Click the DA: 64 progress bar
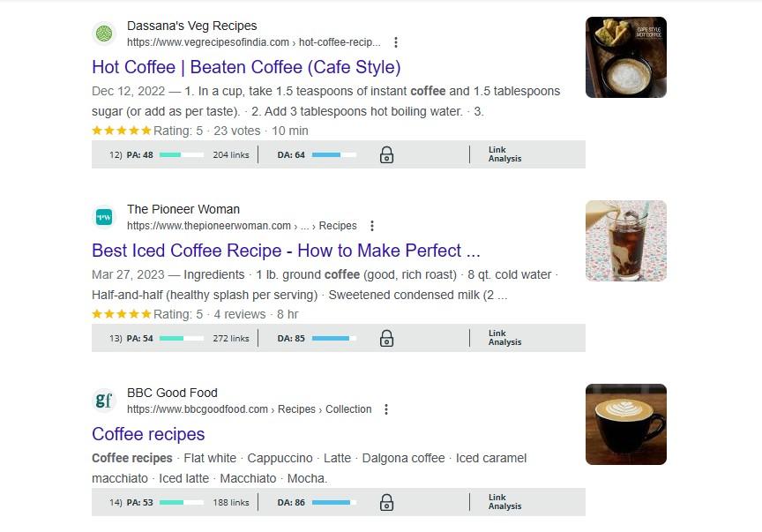 (334, 154)
